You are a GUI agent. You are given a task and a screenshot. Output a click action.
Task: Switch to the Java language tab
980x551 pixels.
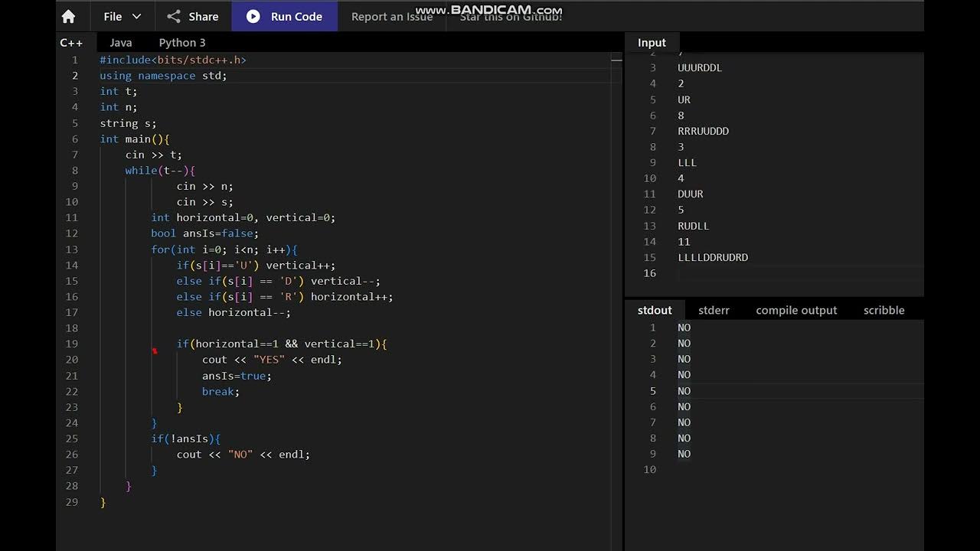(x=121, y=43)
